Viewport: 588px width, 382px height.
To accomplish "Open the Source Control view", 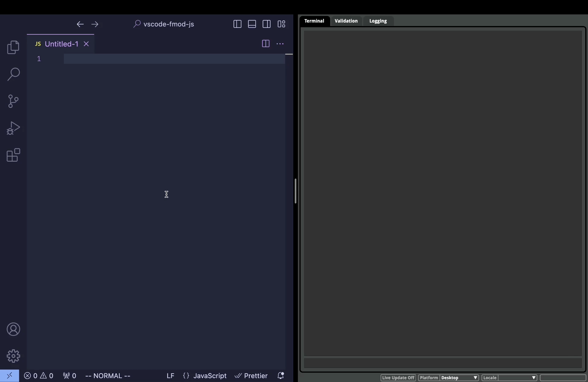I will (13, 101).
